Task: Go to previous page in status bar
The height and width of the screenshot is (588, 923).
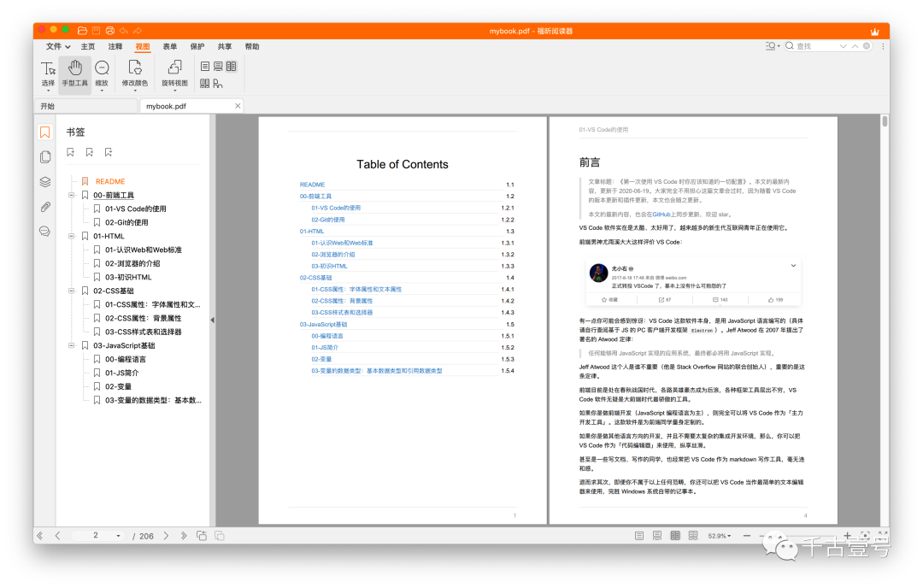Action: pos(58,536)
